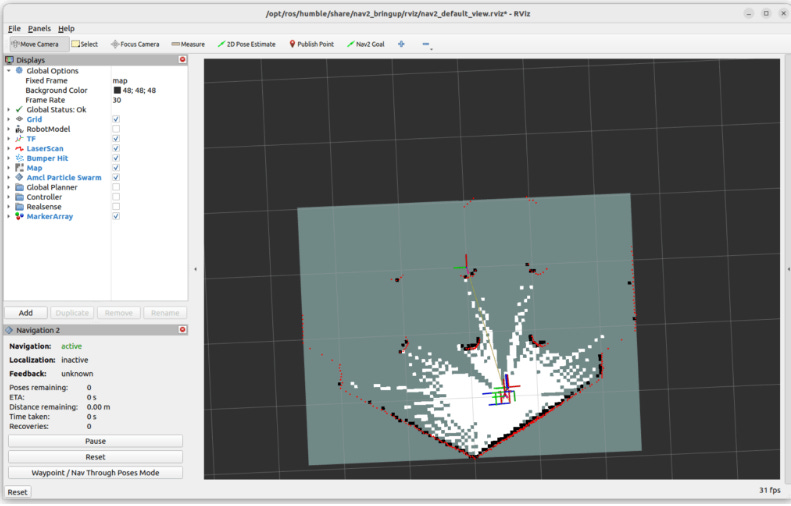The image size is (791, 506).
Task: Choose the Measure tool
Action: [x=188, y=44]
